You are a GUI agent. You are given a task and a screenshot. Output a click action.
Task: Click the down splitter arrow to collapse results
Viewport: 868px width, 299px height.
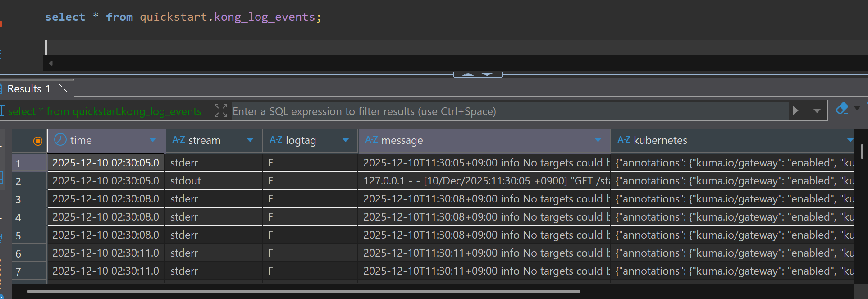487,74
